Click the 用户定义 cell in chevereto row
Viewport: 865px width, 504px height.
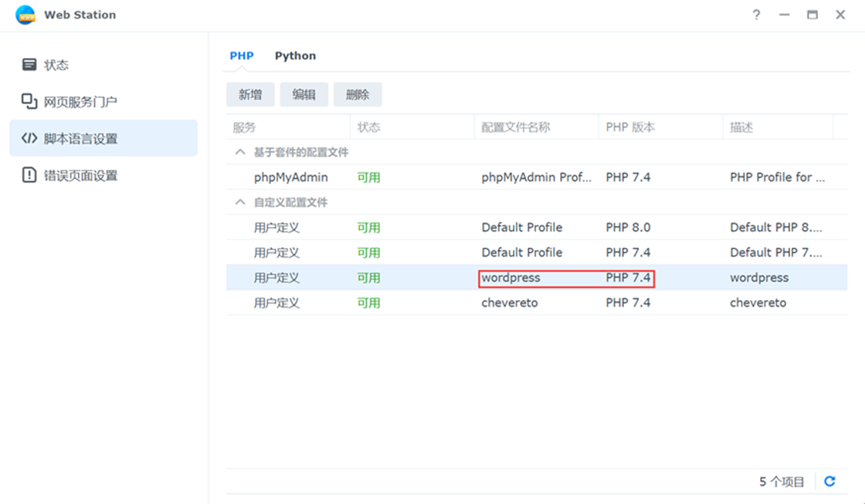tap(276, 303)
